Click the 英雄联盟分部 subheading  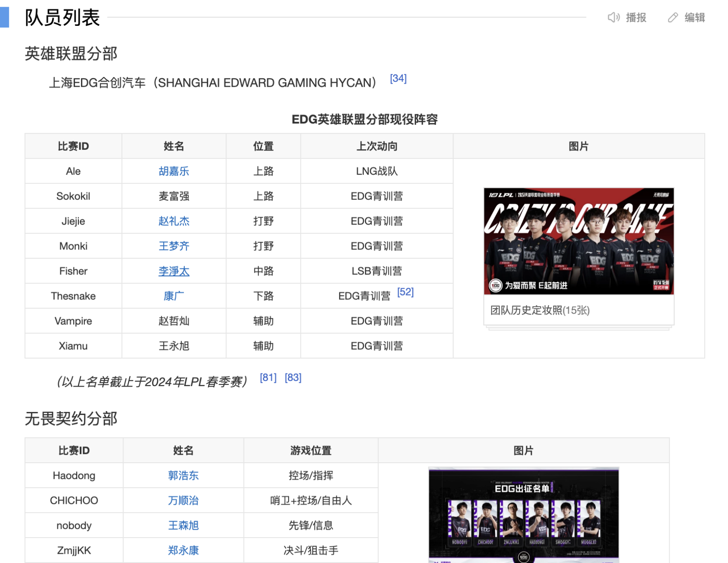tap(71, 53)
